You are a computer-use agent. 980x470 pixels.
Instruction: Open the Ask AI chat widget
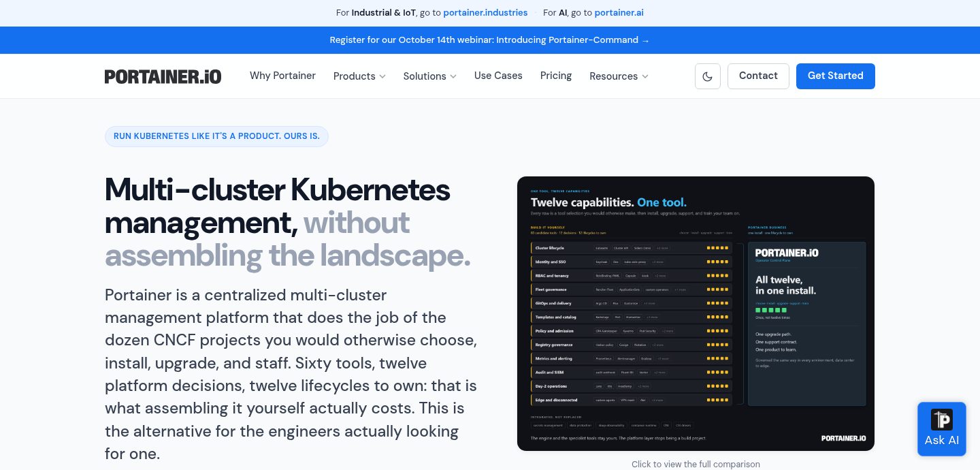[942, 429]
